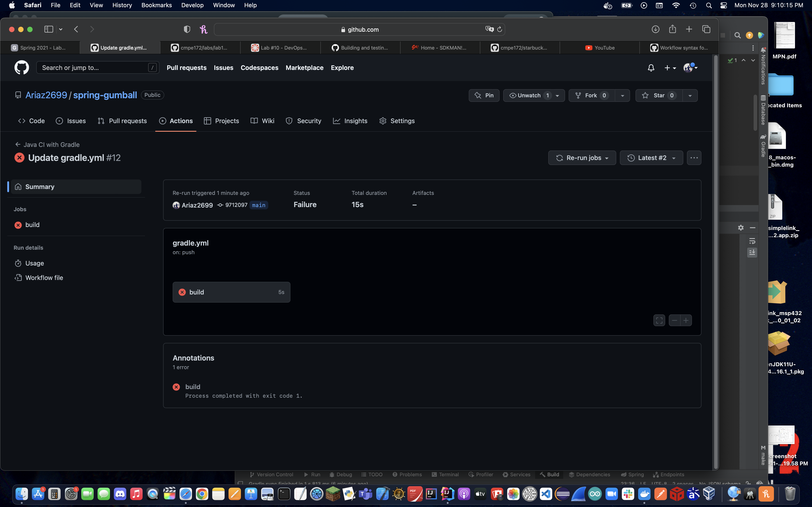Expand the Re-run jobs dropdown
This screenshot has width=812, height=507.
tap(582, 158)
